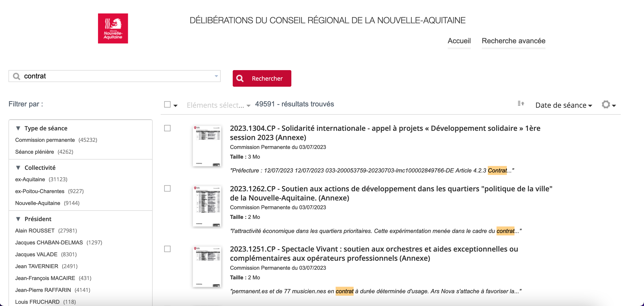Click excerpt starting "l'attractivité économique"
The width and height of the screenshot is (644, 306).
click(x=376, y=231)
